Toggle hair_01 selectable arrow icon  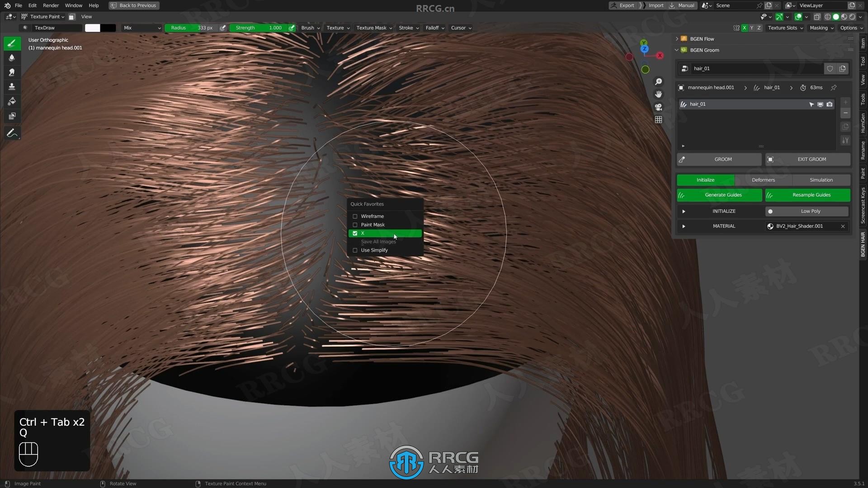[811, 104]
